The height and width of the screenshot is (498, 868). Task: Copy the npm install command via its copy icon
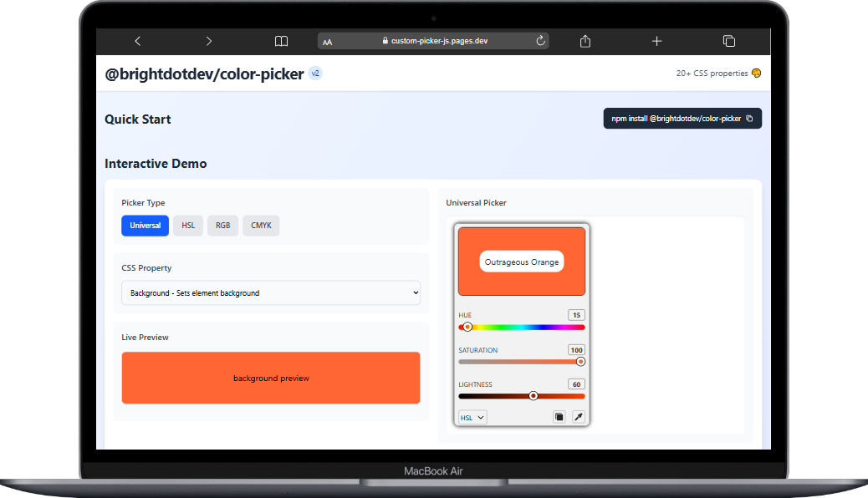pyautogui.click(x=750, y=118)
